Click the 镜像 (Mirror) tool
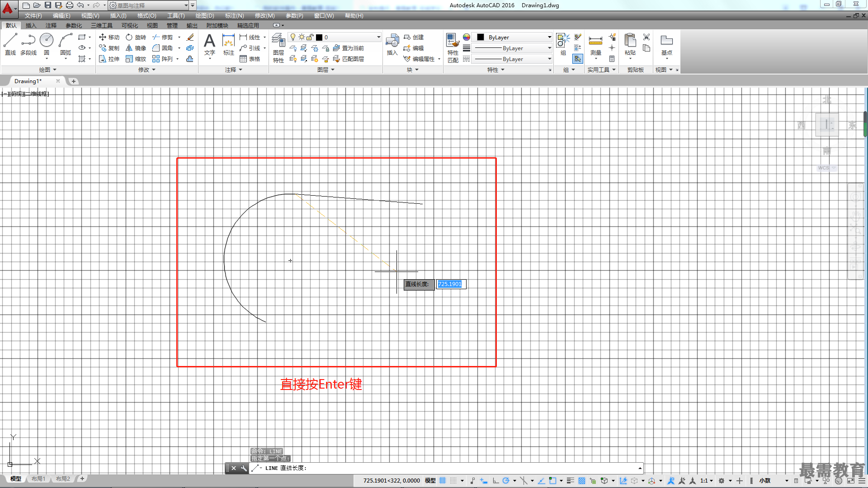 (136, 48)
